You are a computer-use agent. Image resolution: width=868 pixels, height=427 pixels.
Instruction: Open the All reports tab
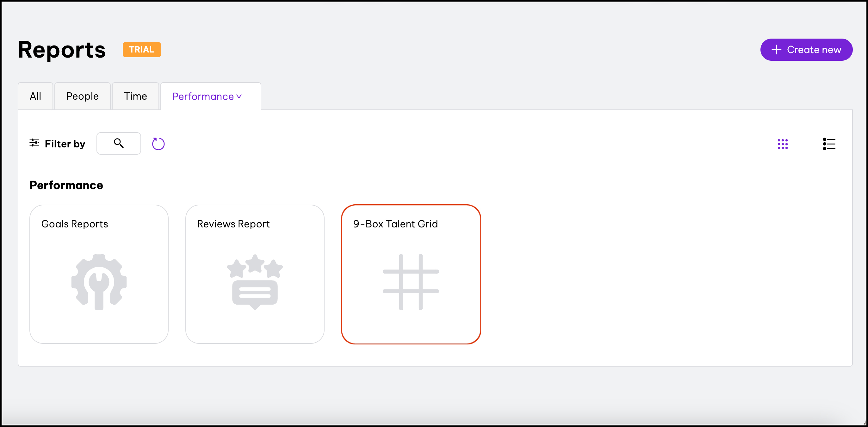click(35, 96)
